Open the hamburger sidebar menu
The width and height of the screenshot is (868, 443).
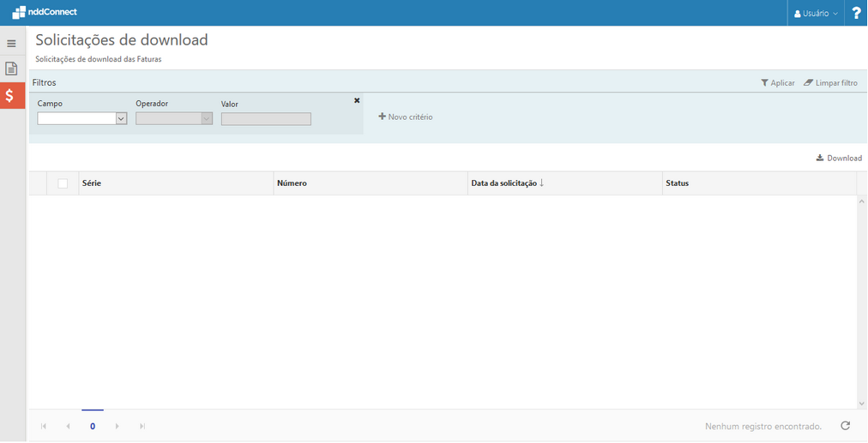click(x=11, y=44)
